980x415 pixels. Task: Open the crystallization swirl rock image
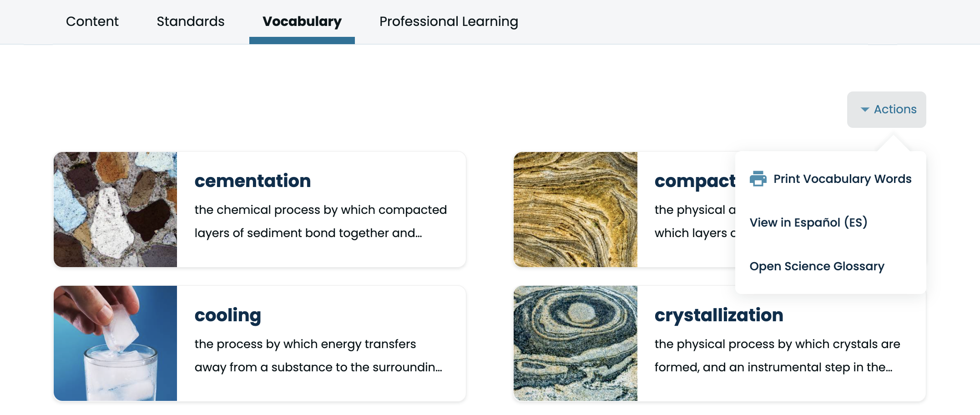pyautogui.click(x=575, y=343)
